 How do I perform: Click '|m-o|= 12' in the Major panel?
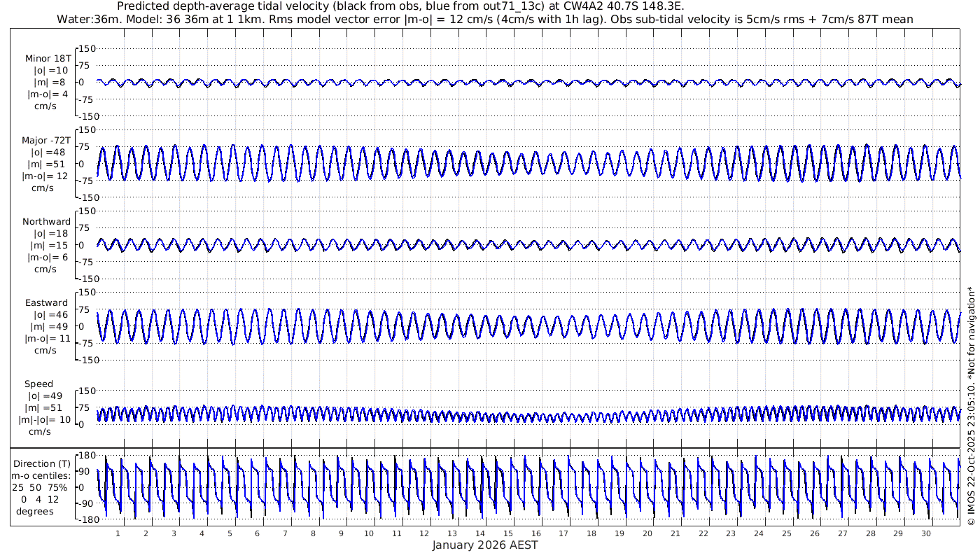coord(45,176)
